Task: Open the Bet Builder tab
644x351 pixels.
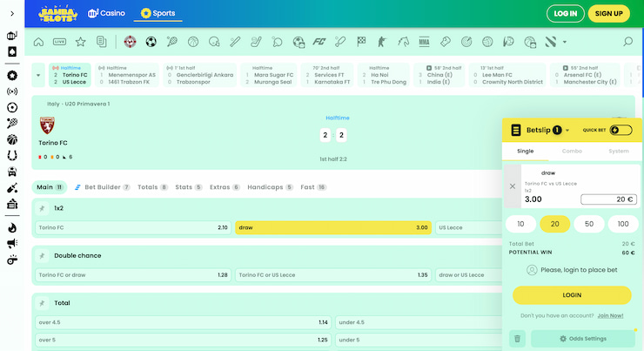Action: (x=103, y=187)
